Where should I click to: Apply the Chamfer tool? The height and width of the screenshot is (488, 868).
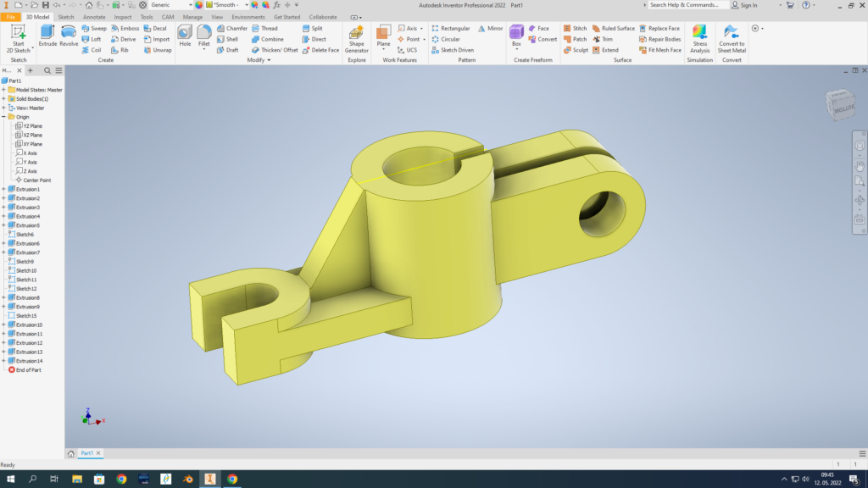(x=232, y=28)
